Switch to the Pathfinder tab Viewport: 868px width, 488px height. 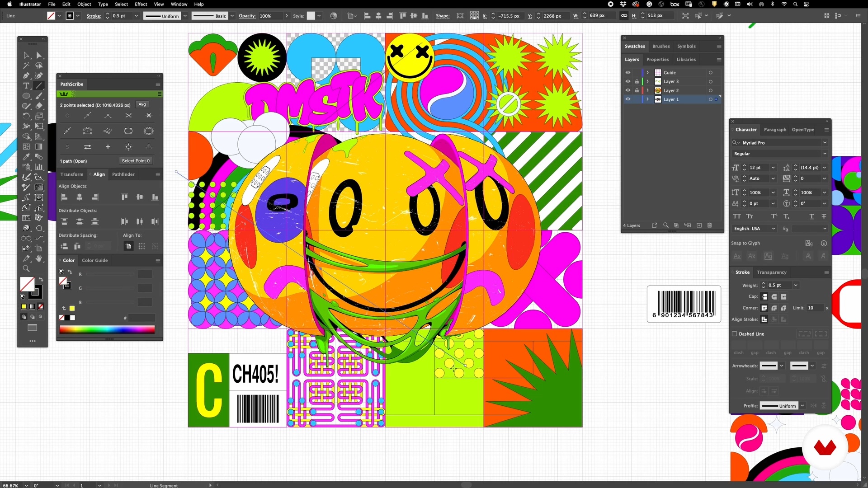point(123,174)
